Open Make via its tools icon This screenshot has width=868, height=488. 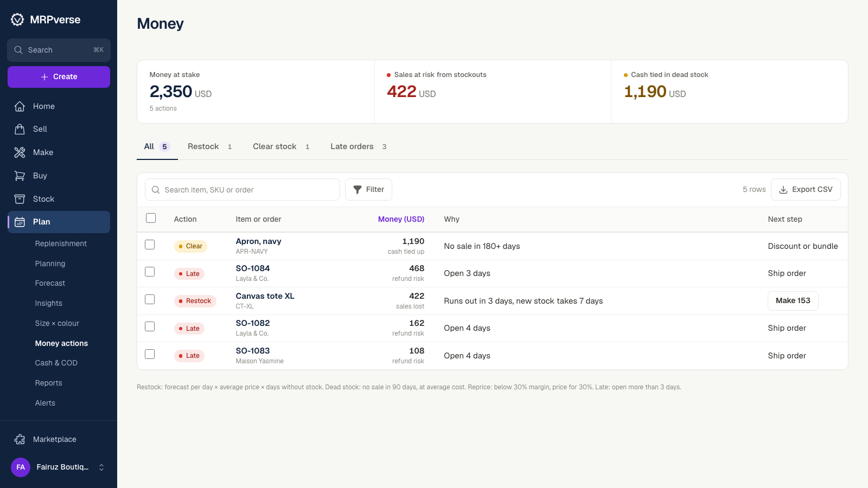coord(20,152)
